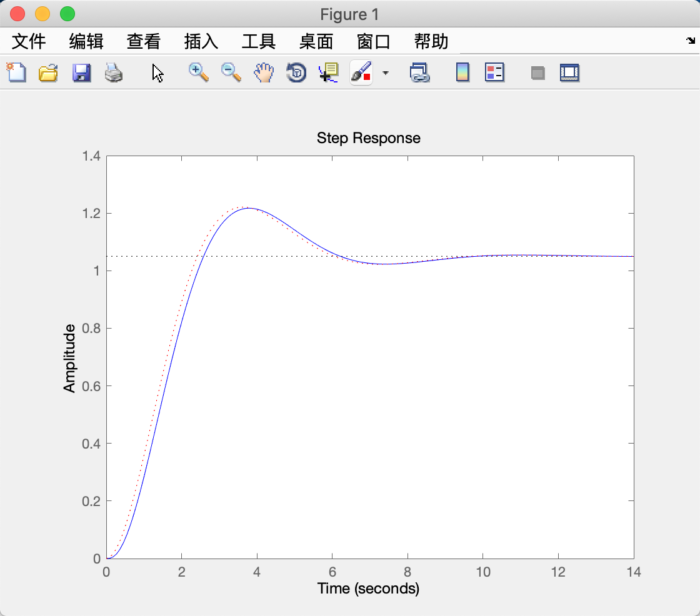
Task: Click the Amplitude y-axis label
Action: pyautogui.click(x=69, y=358)
